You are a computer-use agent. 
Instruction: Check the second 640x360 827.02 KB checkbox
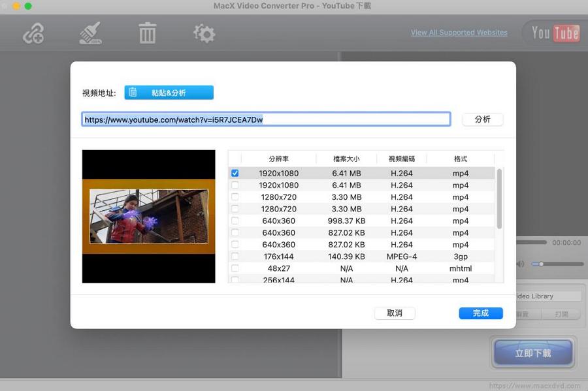(x=235, y=245)
